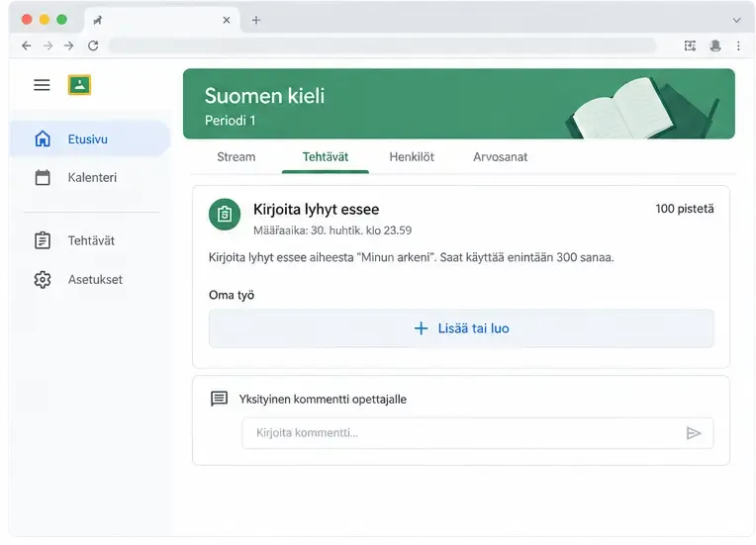Click the Lisää tai luo button
This screenshot has width=756, height=545.
461,328
